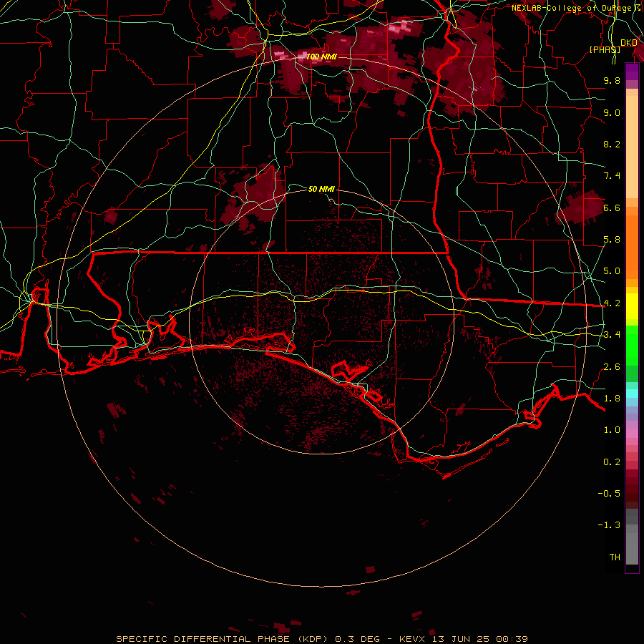Click the '7.4' scale value
Image resolution: width=644 pixels, height=644 pixels.
(x=612, y=176)
